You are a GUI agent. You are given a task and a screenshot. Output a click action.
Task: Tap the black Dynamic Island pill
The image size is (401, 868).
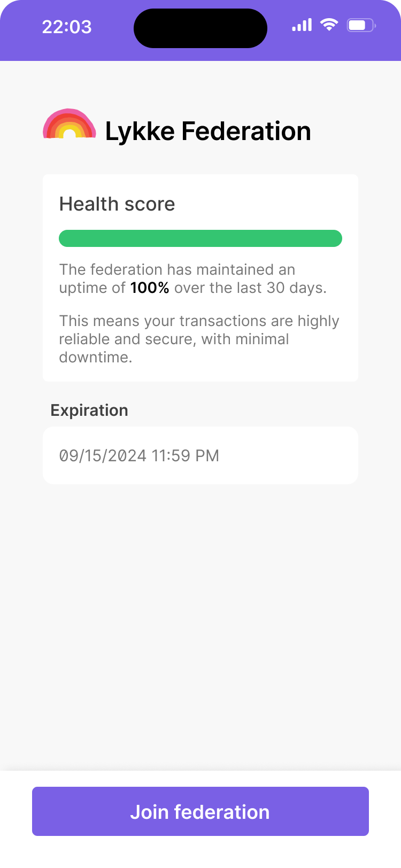[200, 28]
